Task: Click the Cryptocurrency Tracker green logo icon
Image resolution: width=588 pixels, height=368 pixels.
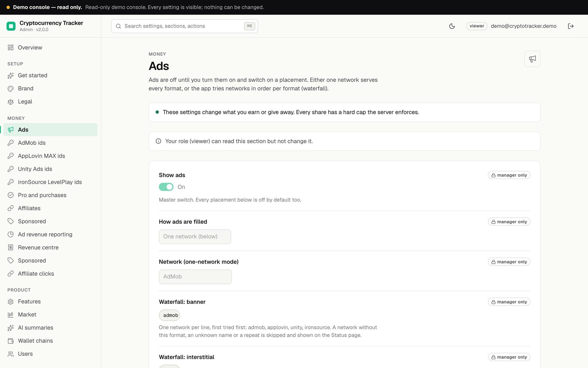Action: (x=11, y=26)
